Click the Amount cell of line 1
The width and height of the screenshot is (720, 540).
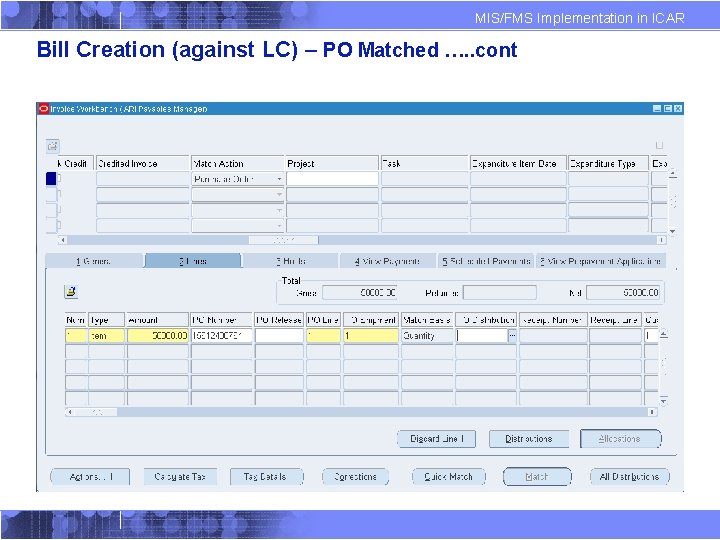(x=158, y=336)
